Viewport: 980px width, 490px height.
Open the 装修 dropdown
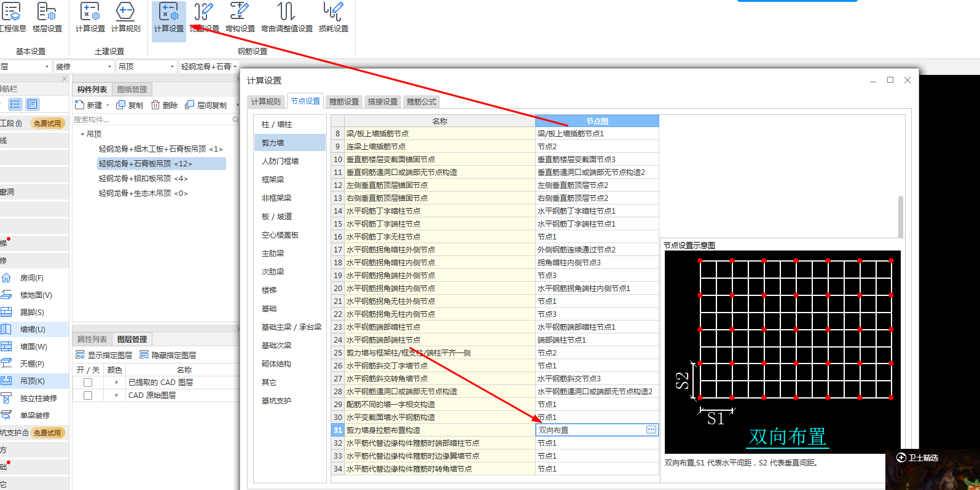(x=84, y=66)
